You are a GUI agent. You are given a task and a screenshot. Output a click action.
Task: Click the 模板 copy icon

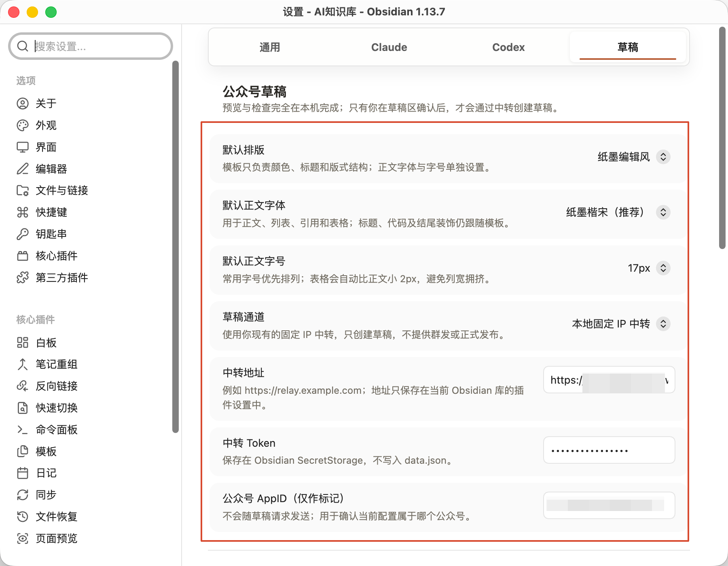click(x=23, y=452)
